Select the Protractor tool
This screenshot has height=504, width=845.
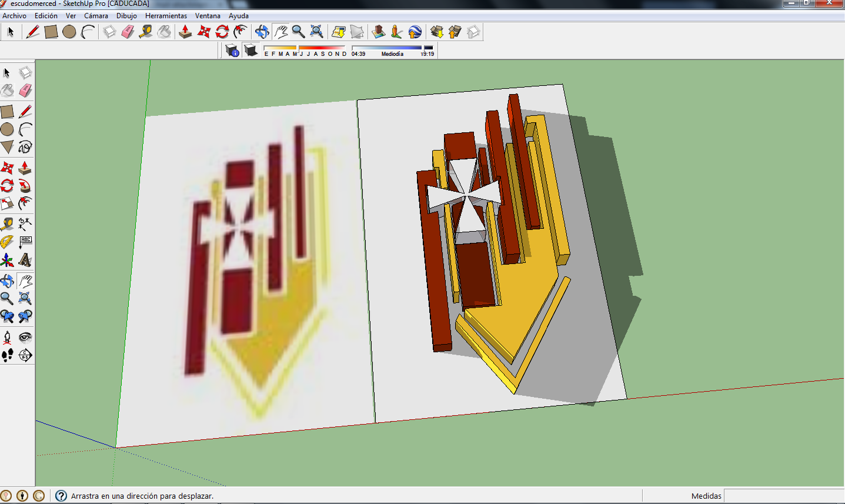7,242
